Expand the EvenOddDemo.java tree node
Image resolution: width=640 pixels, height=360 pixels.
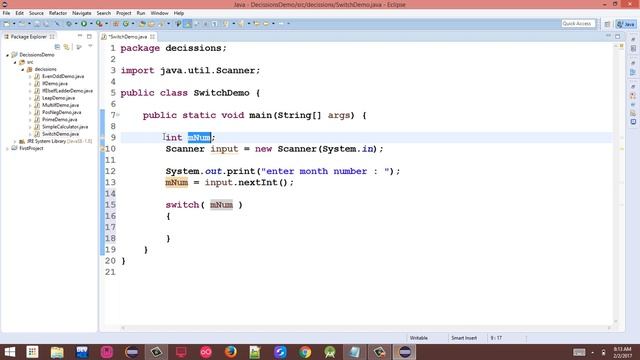coord(30,76)
